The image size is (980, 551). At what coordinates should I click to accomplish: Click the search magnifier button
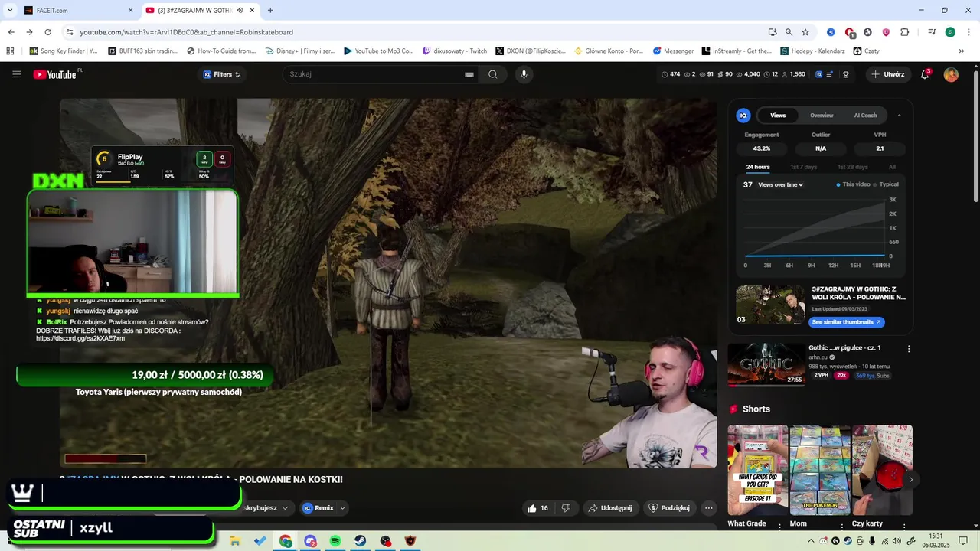coord(493,74)
